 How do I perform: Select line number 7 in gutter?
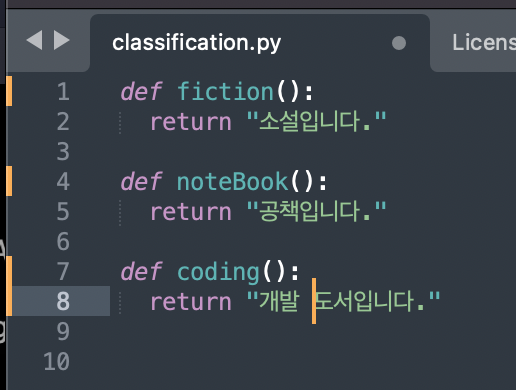point(63,271)
